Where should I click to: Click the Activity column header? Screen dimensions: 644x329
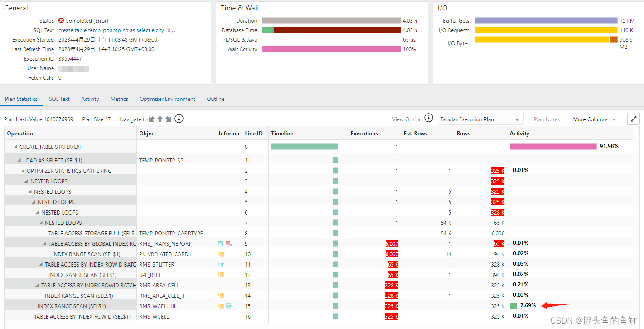pos(570,133)
